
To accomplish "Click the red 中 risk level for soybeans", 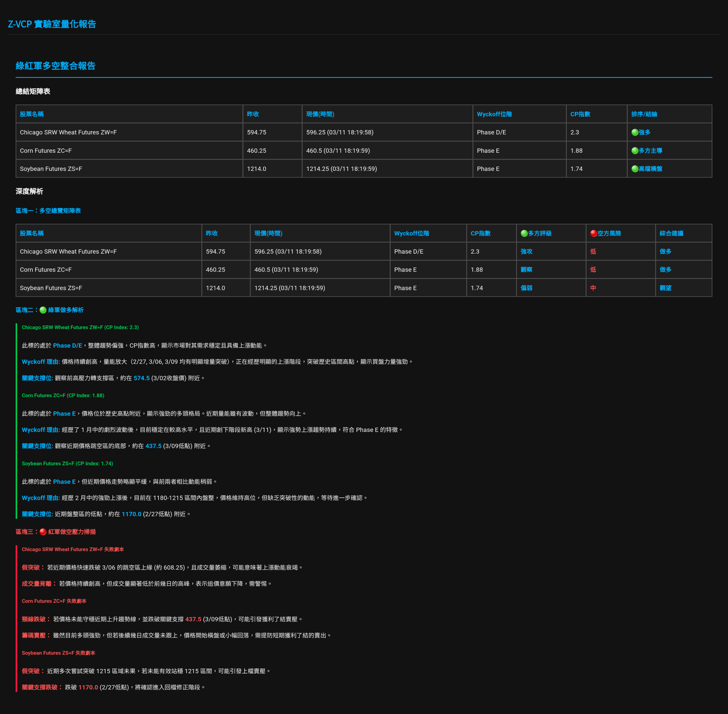I will tap(593, 288).
